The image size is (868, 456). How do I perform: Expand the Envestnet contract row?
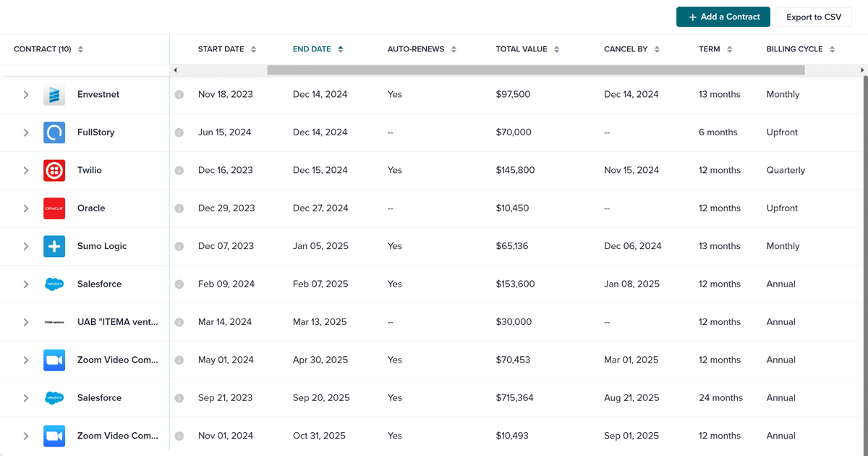coord(26,95)
